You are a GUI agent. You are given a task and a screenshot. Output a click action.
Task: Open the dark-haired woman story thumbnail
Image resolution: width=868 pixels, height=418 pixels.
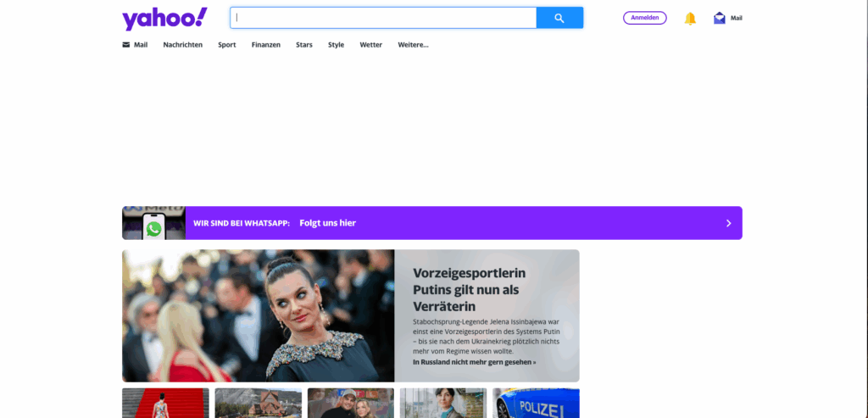coord(443,403)
